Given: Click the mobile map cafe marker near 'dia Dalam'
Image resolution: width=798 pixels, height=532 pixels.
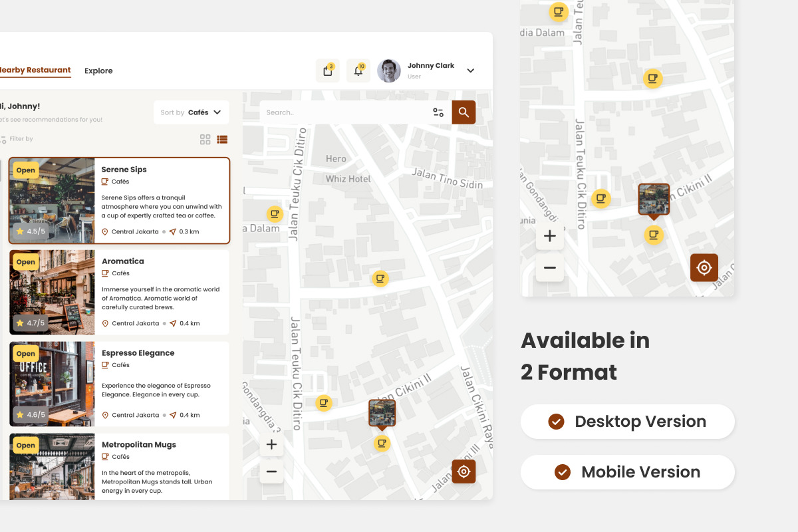Looking at the screenshot, I should [558, 11].
